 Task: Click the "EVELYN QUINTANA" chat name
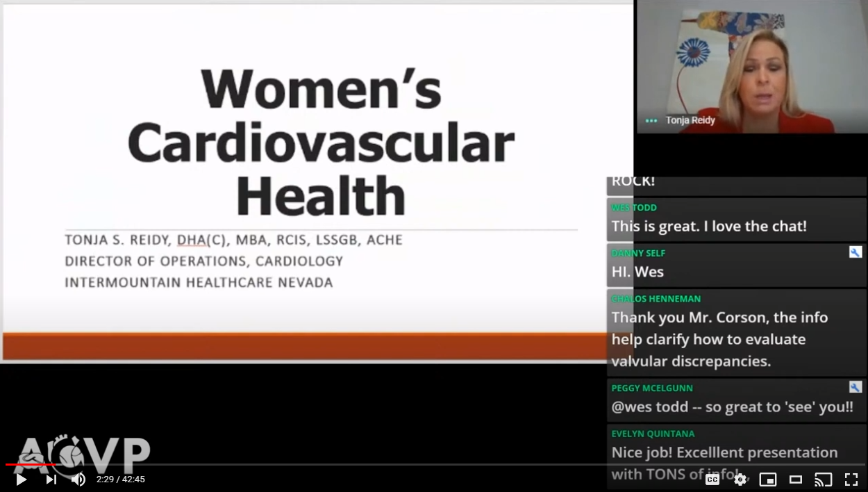pyautogui.click(x=653, y=434)
